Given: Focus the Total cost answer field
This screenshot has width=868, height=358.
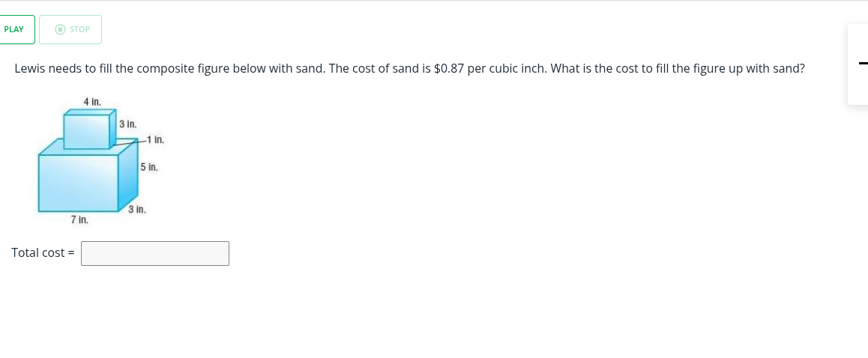Looking at the screenshot, I should click(x=155, y=253).
